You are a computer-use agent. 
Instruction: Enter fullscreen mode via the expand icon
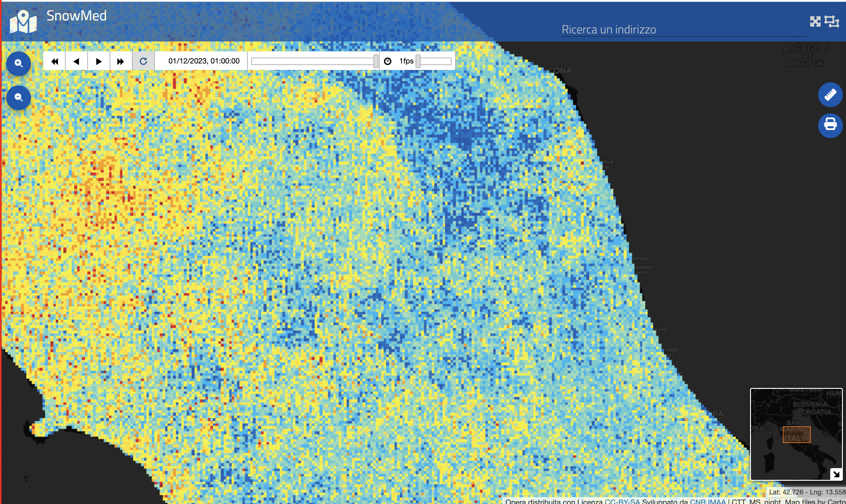[x=816, y=21]
